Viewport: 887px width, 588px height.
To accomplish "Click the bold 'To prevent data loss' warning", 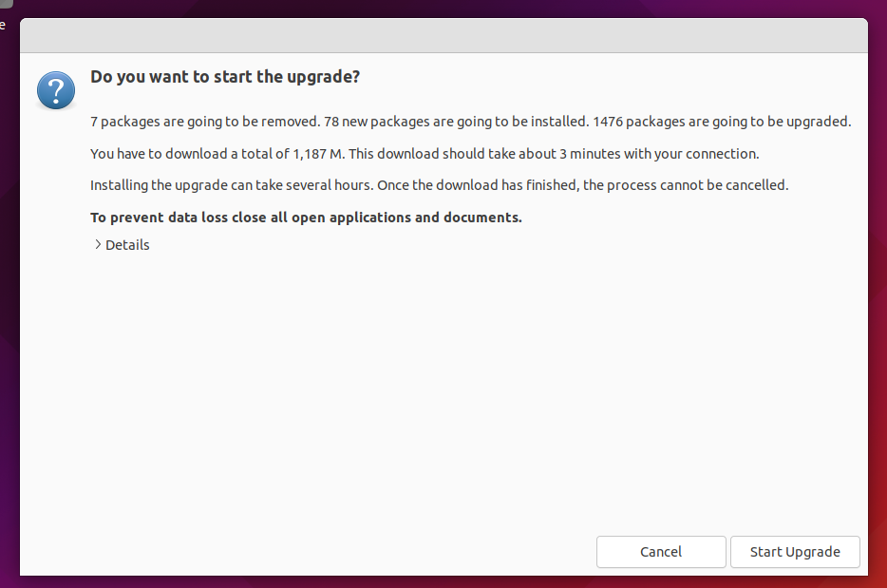I will 159,218.
